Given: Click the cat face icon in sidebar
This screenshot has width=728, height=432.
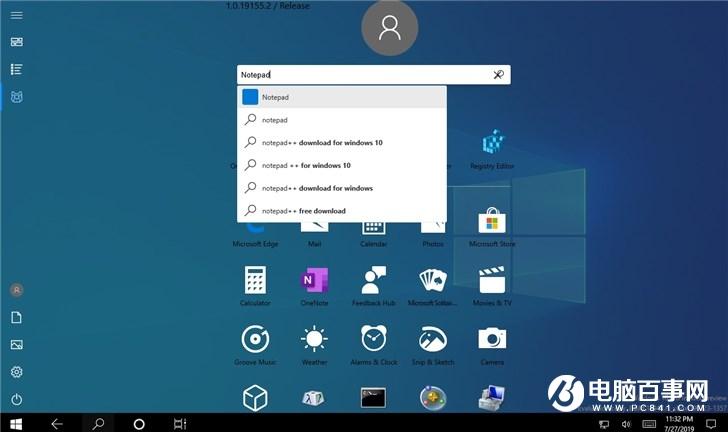Looking at the screenshot, I should 16,97.
